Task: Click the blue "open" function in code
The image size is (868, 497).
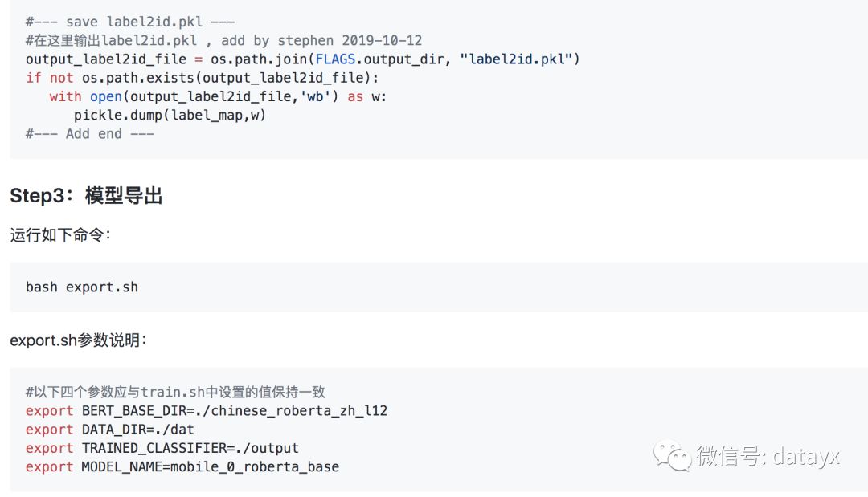Action: point(106,96)
